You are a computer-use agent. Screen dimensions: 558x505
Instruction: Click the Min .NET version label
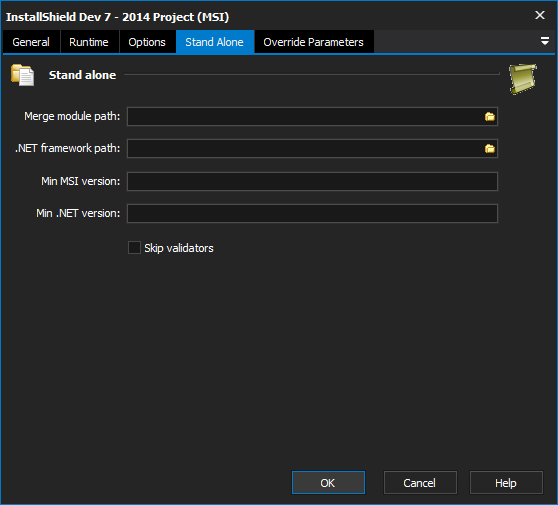(x=78, y=214)
